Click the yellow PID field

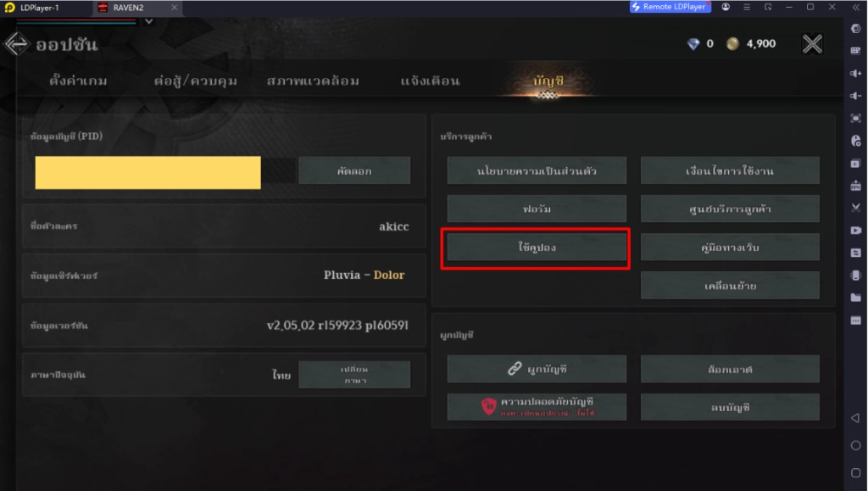click(x=147, y=172)
